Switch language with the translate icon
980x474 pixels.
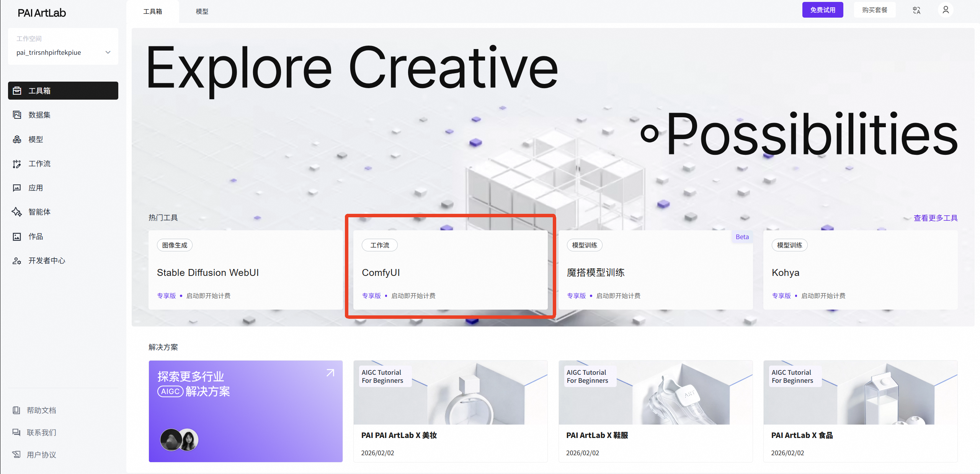pos(916,10)
